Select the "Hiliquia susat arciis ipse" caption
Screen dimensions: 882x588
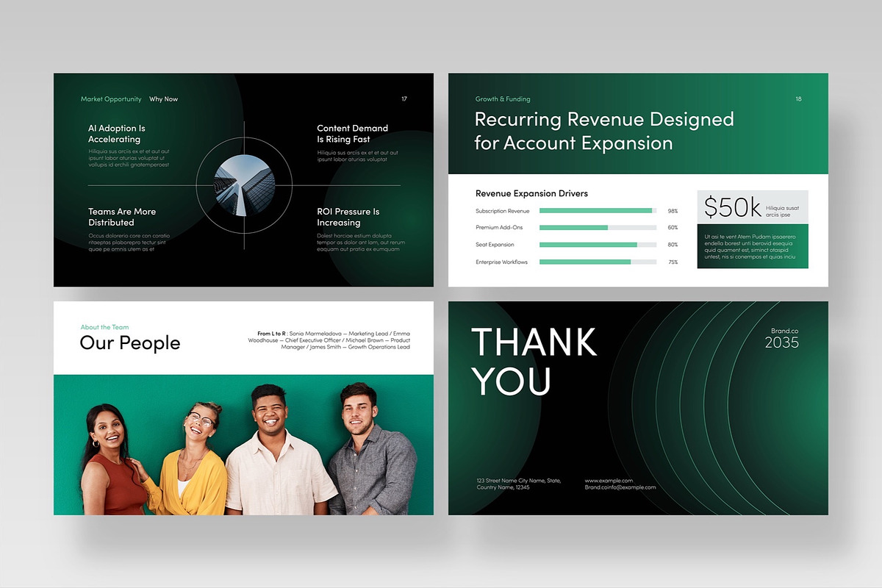782,212
